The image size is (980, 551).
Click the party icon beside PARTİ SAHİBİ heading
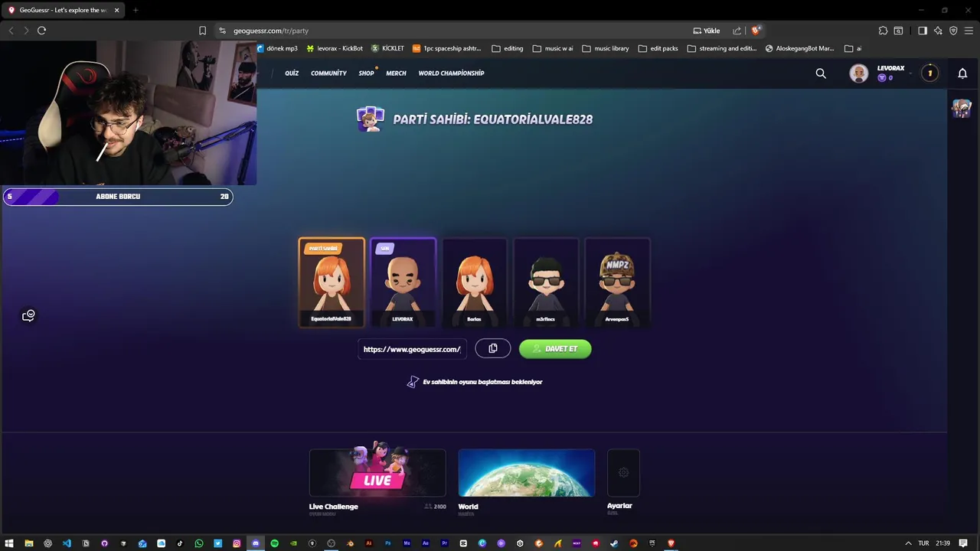[x=371, y=119]
